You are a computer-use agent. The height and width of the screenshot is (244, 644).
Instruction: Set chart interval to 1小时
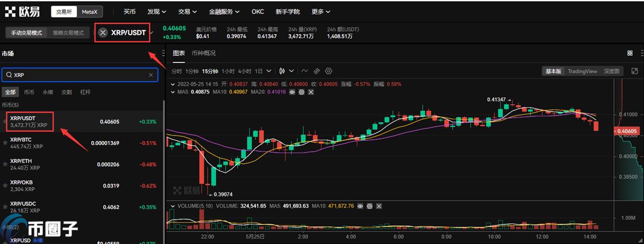(228, 71)
